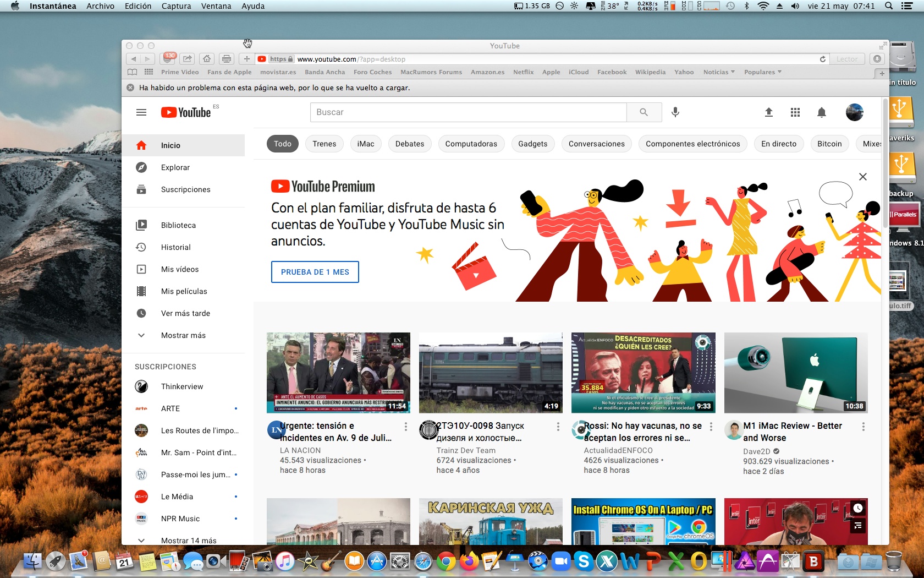Open options for the Rossi vacunas video

point(711,427)
